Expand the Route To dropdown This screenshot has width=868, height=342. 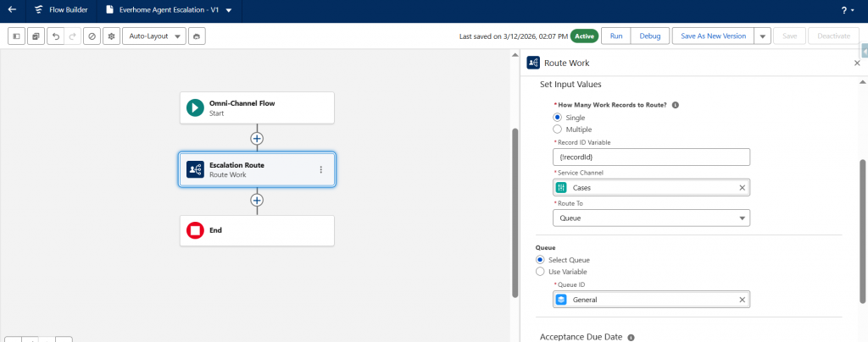click(x=650, y=218)
